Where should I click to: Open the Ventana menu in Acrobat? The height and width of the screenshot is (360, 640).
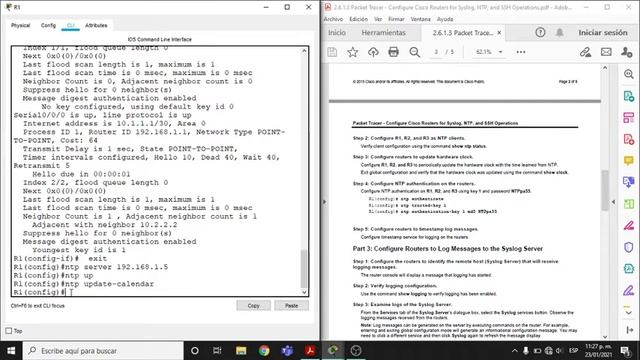pos(420,19)
